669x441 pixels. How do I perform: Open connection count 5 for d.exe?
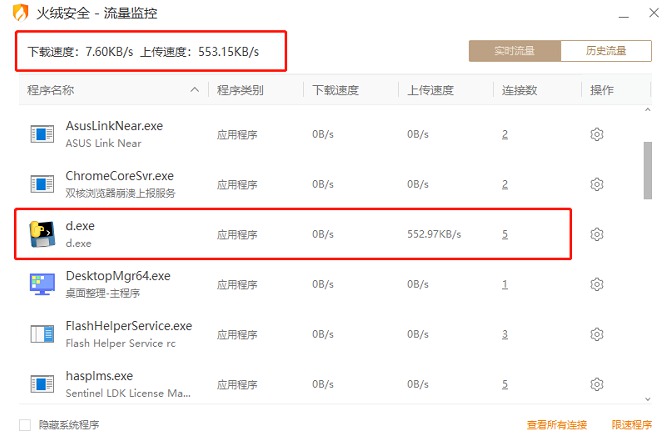pos(505,234)
